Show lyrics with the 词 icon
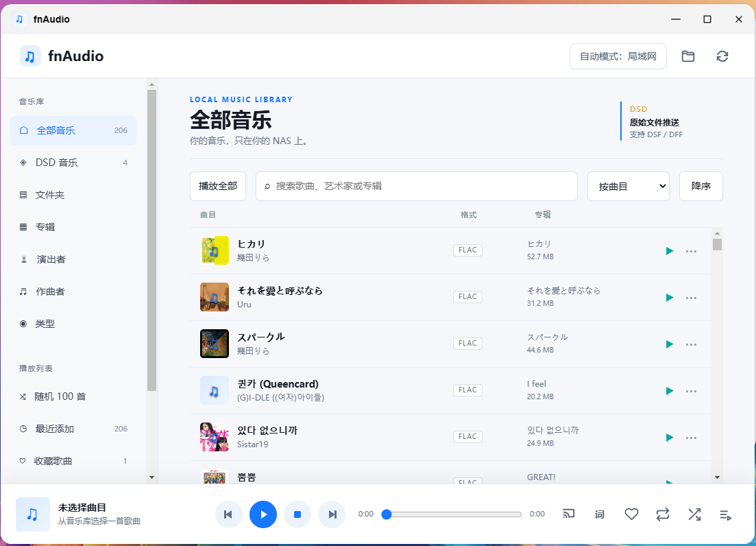The height and width of the screenshot is (546, 756). click(599, 514)
